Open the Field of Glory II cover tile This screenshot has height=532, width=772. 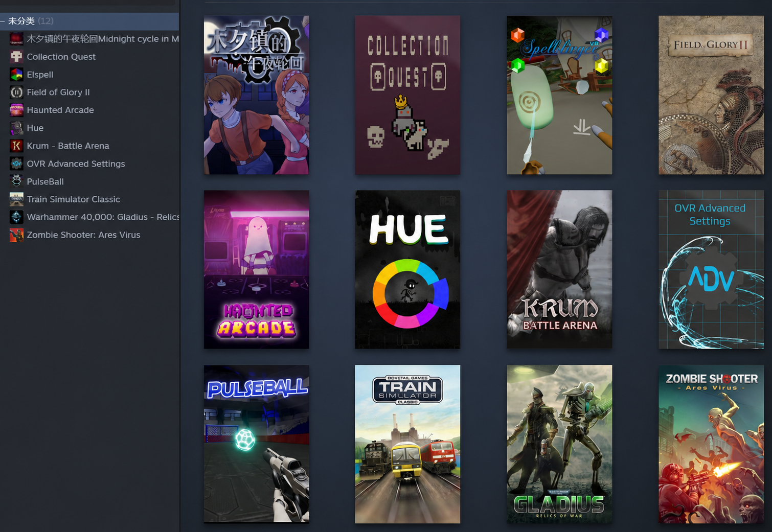click(711, 95)
